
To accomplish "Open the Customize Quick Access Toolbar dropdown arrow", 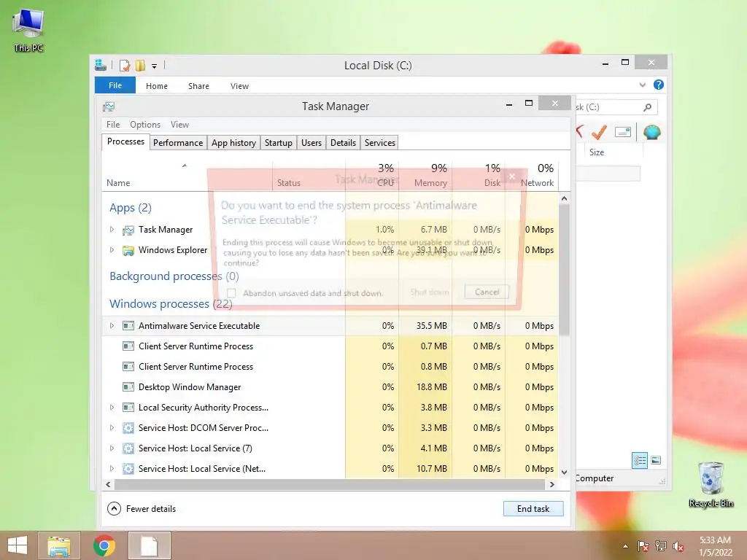I will pos(155,66).
